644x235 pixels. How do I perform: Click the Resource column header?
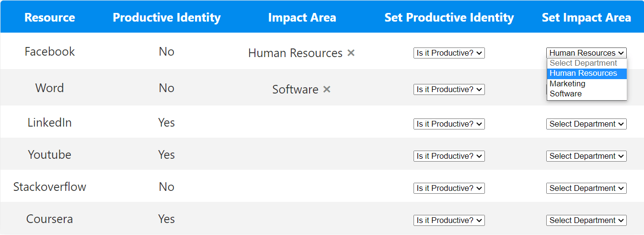[49, 18]
